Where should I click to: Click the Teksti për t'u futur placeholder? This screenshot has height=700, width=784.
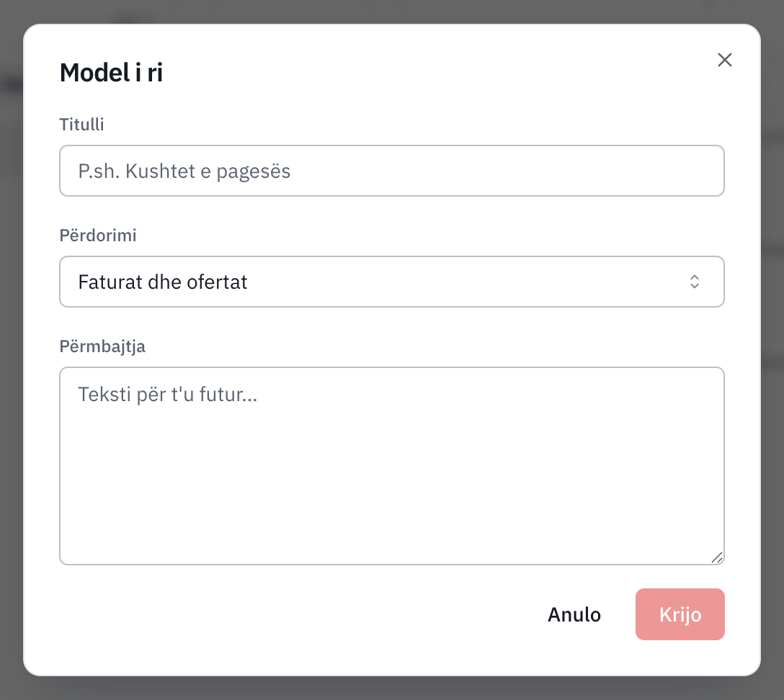click(167, 394)
